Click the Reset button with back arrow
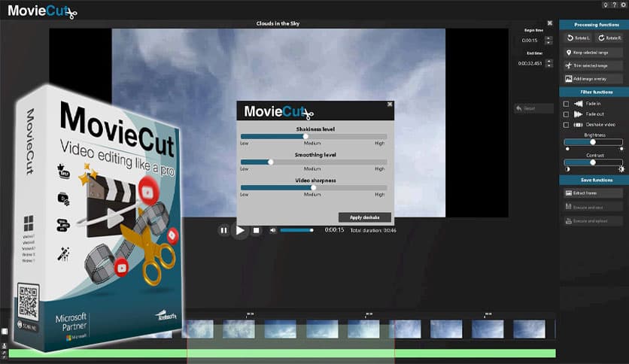 click(533, 108)
